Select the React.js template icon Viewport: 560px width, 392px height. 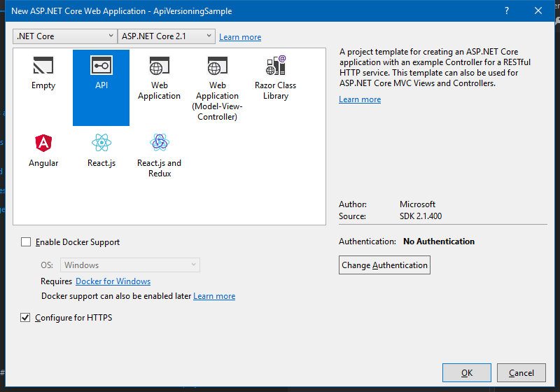click(x=101, y=143)
